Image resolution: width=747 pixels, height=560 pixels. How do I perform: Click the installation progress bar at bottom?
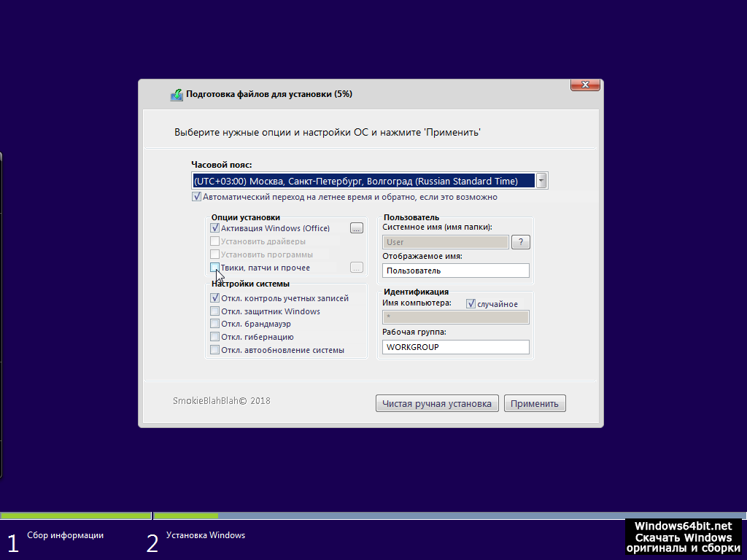[x=373, y=516]
